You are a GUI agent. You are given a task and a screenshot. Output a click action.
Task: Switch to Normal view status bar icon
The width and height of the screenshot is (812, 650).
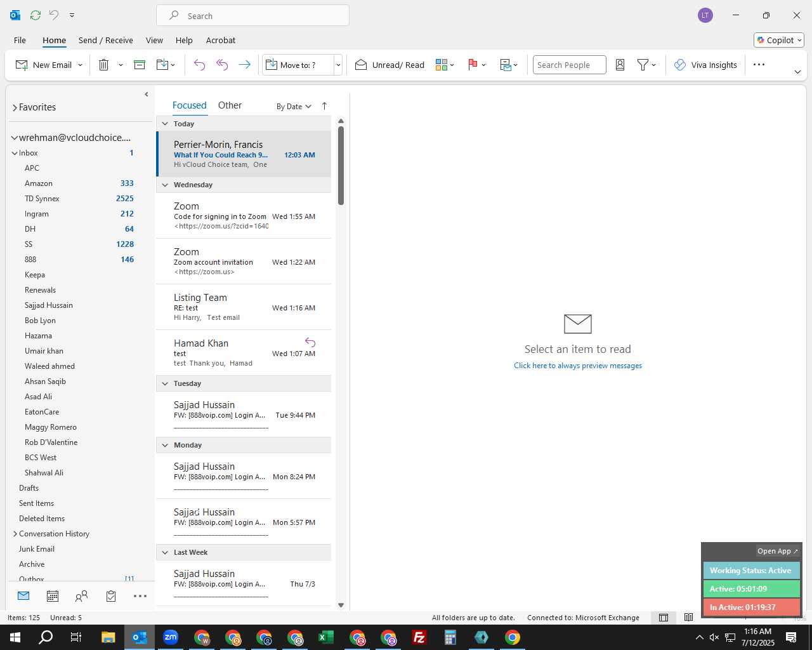point(664,618)
